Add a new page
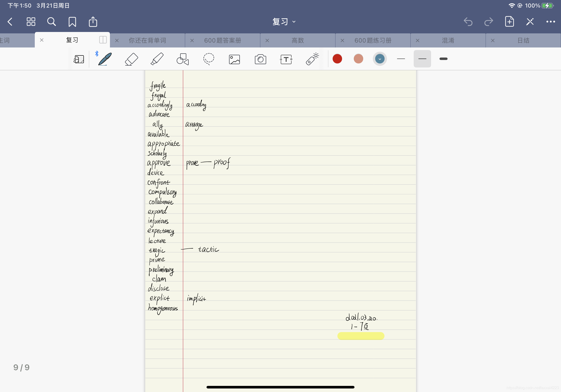Viewport: 561px width, 392px height. 510,22
